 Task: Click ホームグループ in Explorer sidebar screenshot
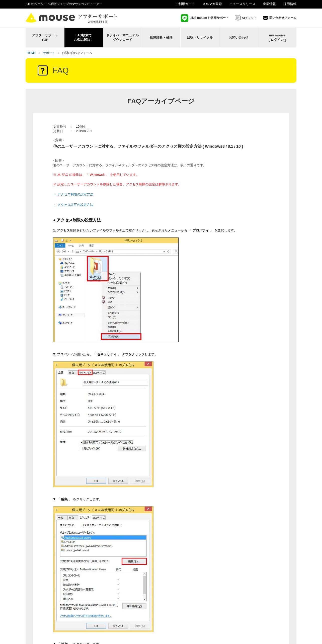67,307
